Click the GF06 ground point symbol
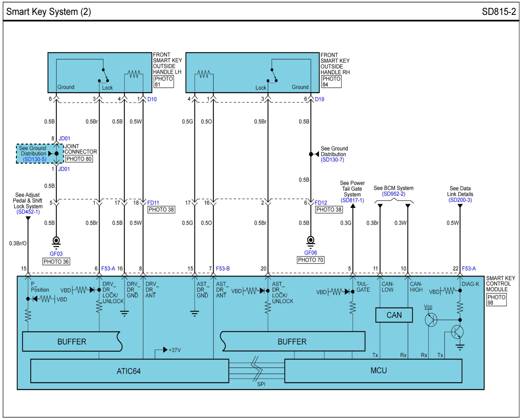The width and height of the screenshot is (522, 420). point(311,240)
